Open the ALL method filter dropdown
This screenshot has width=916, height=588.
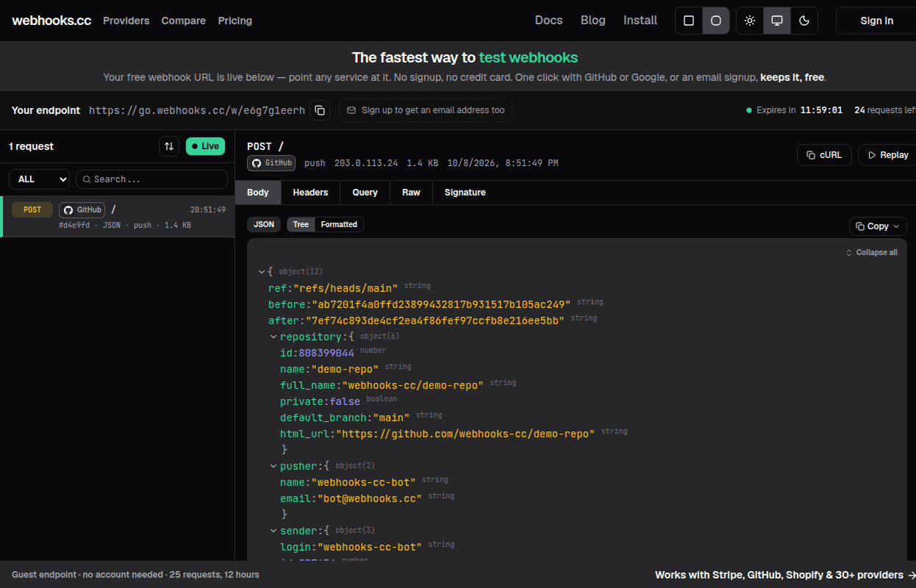click(39, 179)
